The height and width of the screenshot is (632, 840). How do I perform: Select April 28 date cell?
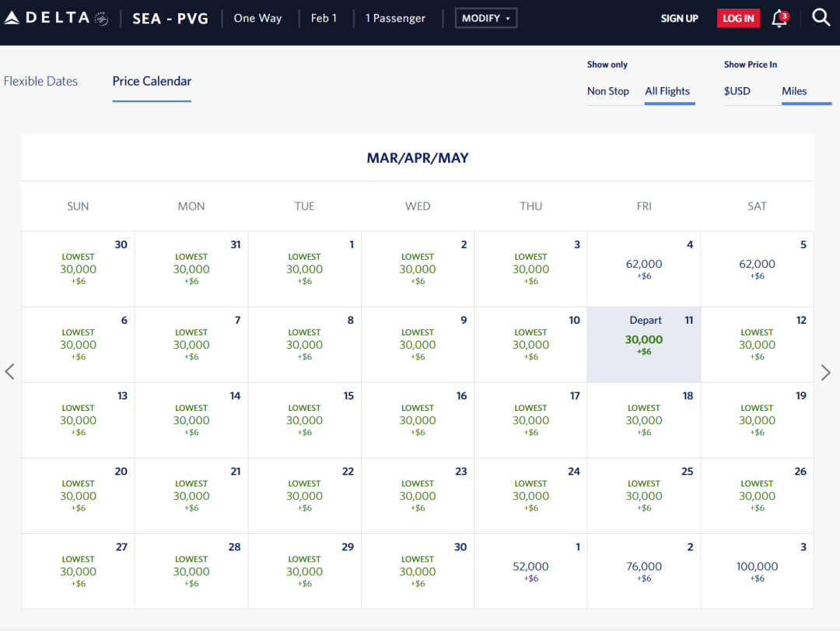191,571
